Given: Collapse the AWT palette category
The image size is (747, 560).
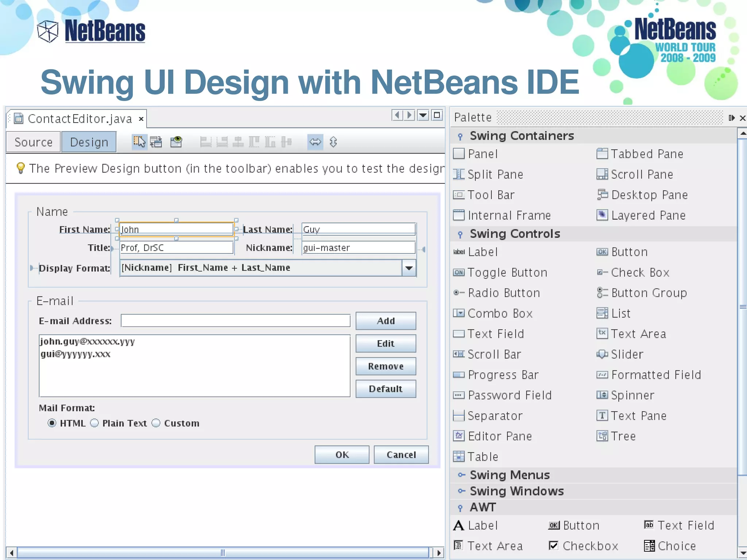Looking at the screenshot, I should coord(460,508).
